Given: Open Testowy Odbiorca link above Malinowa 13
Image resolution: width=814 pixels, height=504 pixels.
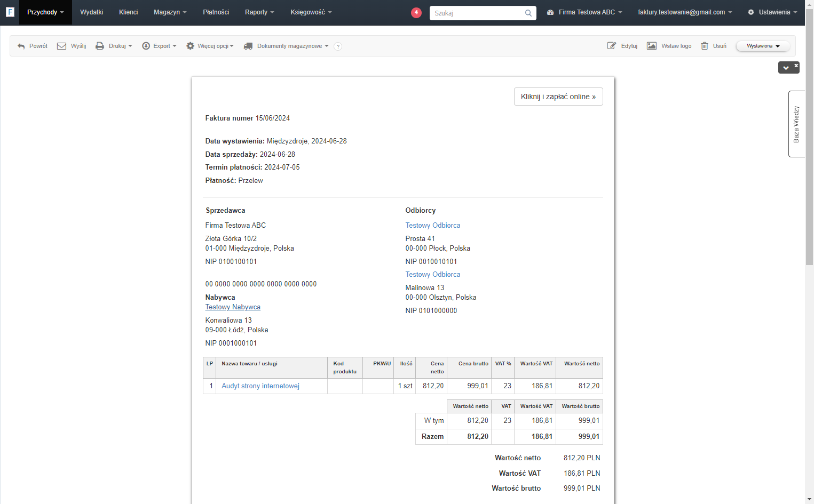Looking at the screenshot, I should (x=433, y=275).
